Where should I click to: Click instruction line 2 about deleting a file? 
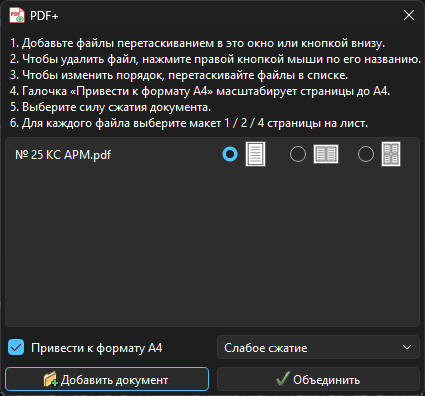(215, 59)
